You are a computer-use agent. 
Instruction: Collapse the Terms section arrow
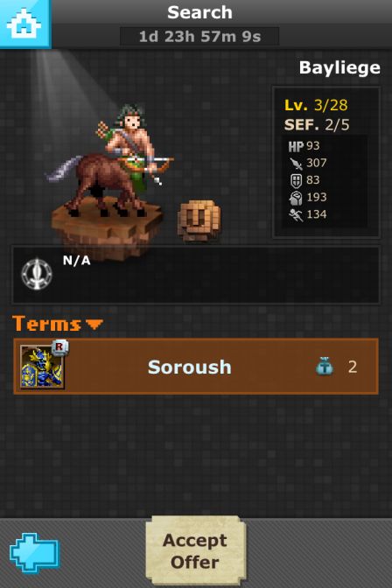click(94, 324)
